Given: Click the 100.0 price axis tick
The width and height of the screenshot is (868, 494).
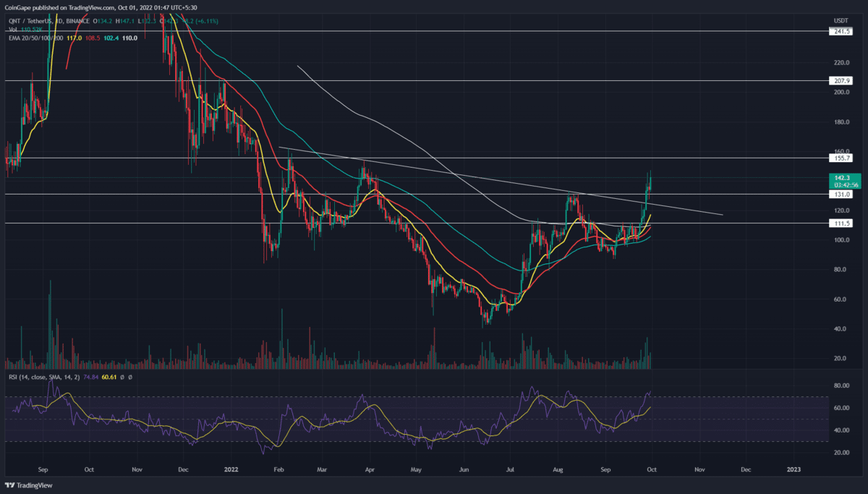Looking at the screenshot, I should [x=841, y=240].
